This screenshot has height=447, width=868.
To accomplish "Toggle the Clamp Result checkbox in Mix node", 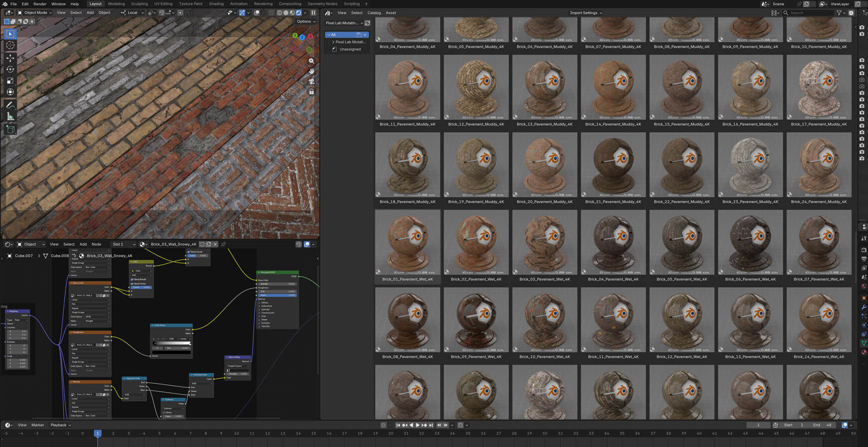I will click(x=132, y=280).
